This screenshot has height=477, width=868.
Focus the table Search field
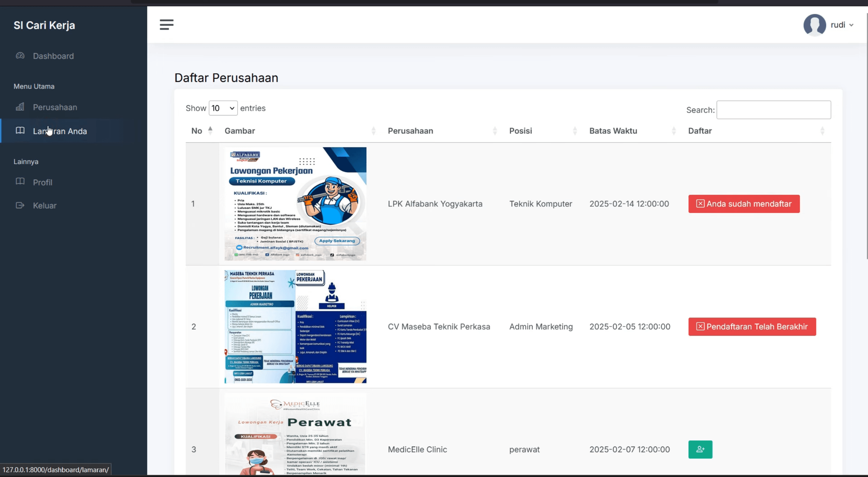(x=774, y=110)
